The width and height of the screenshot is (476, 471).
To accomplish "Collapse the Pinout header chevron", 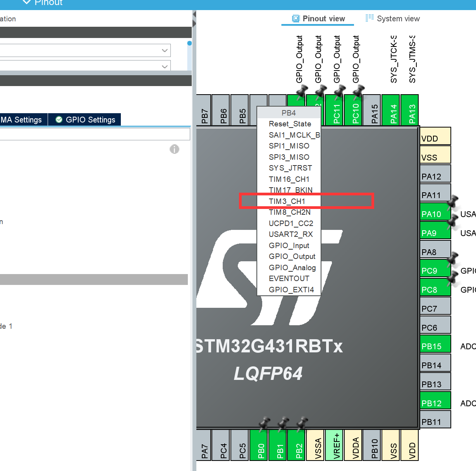I will (x=26, y=2).
